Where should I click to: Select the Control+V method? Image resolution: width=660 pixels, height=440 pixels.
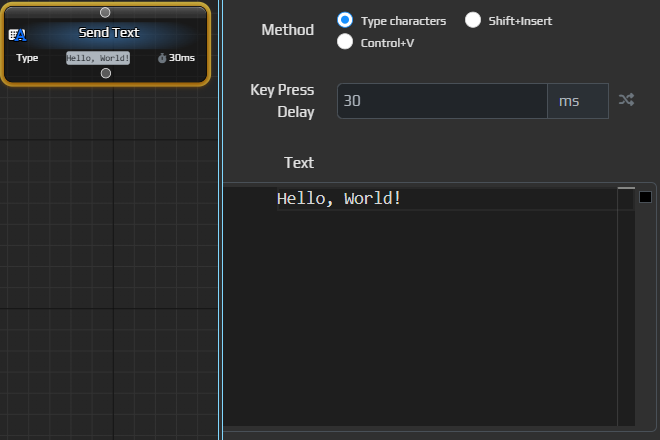tap(345, 42)
